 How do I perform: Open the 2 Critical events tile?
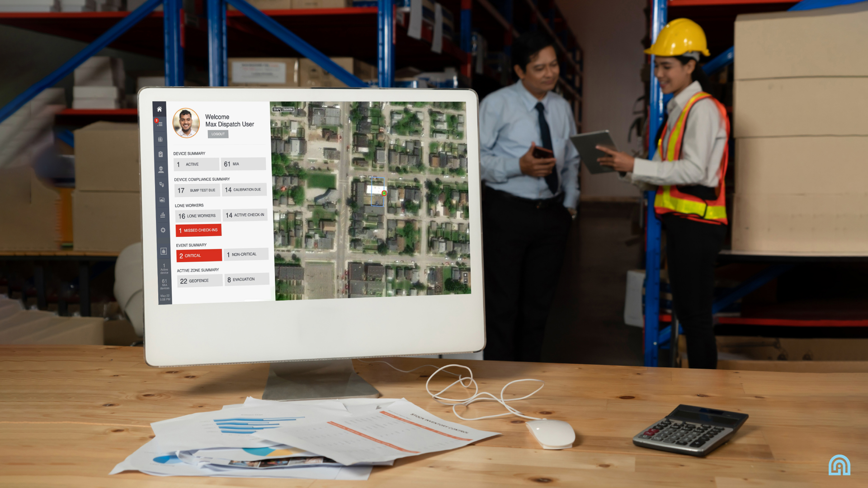pyautogui.click(x=199, y=256)
